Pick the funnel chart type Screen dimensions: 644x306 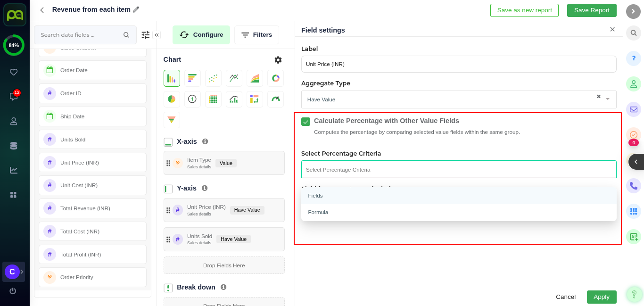pyautogui.click(x=172, y=120)
